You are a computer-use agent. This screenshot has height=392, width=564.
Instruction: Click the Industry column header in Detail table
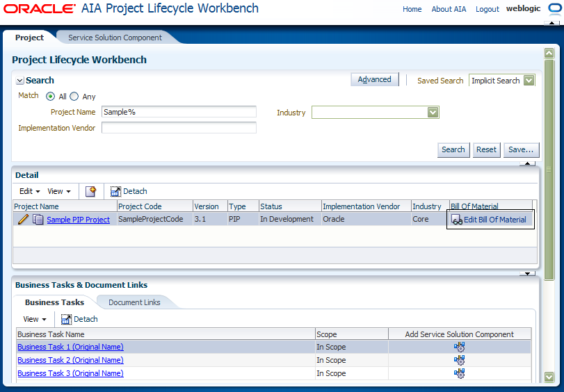coord(430,206)
